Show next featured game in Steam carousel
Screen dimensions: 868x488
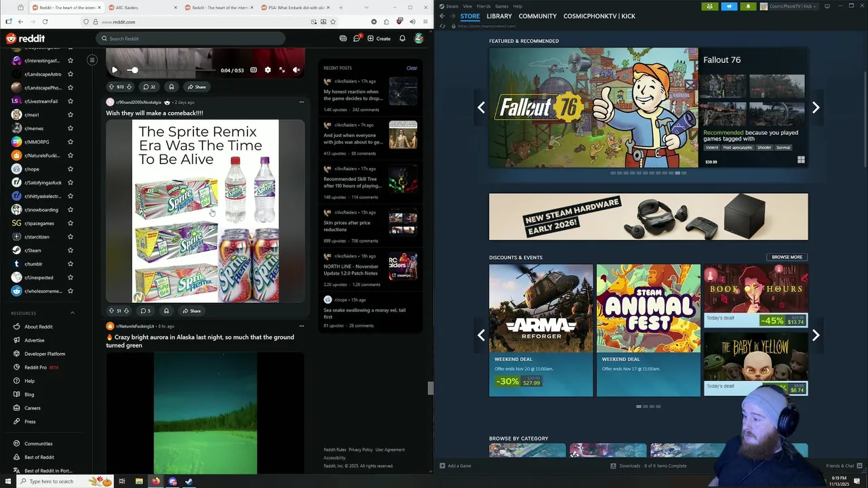pos(816,107)
